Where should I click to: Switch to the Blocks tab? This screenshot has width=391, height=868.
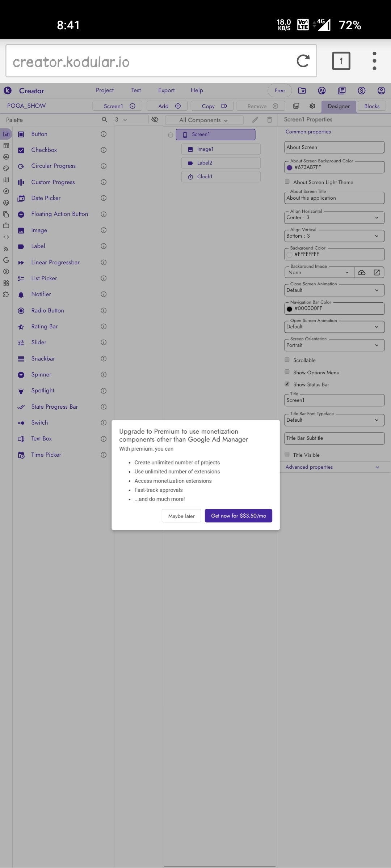click(x=372, y=106)
